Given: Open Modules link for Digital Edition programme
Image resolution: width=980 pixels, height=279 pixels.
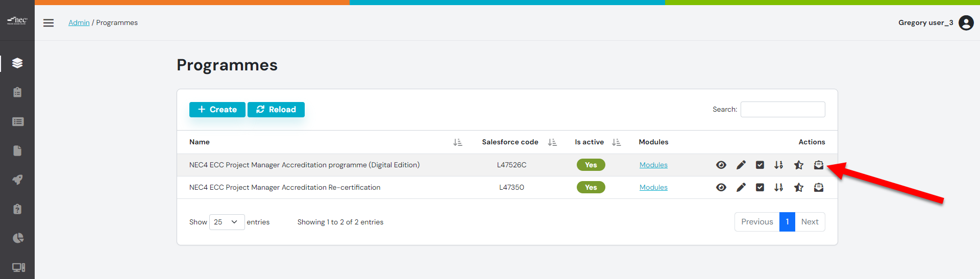Looking at the screenshot, I should click(x=653, y=165).
